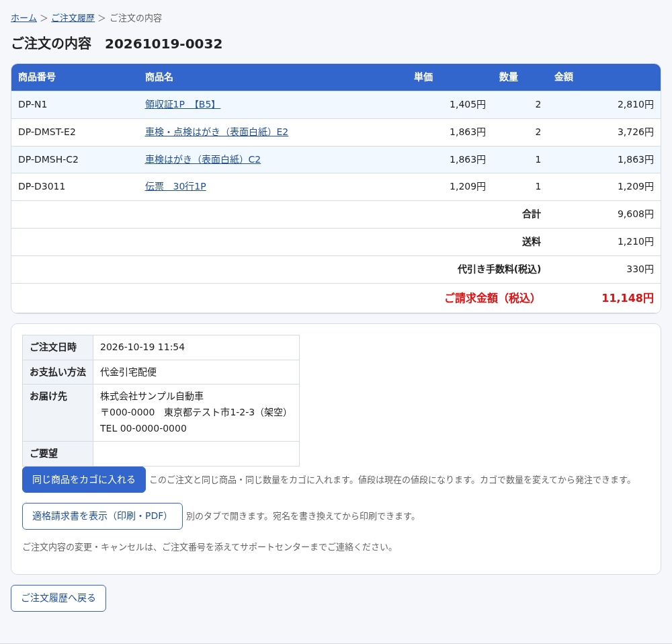Screen dimensions: 672x644
Task: Select phone TEL 00-0000-0000
Action: (143, 428)
